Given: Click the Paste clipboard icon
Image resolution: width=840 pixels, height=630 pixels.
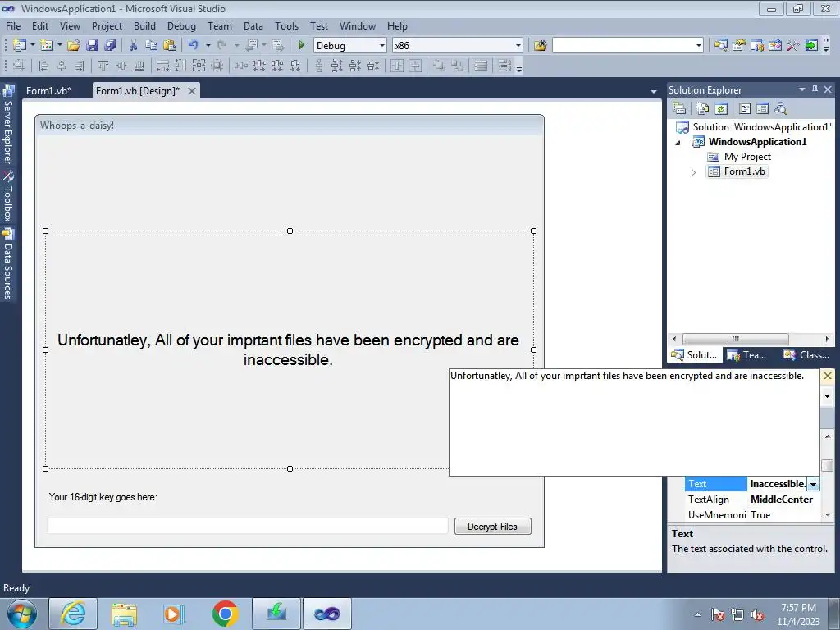Looking at the screenshot, I should tap(170, 46).
